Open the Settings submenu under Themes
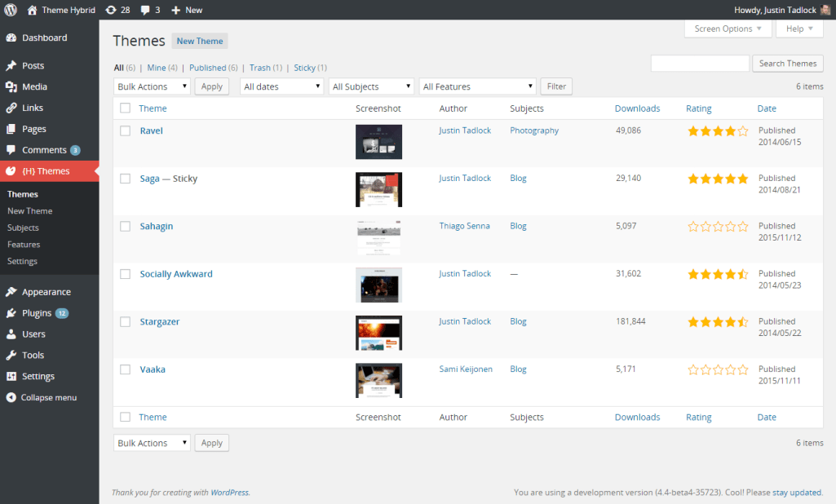This screenshot has width=836, height=504. (22, 261)
